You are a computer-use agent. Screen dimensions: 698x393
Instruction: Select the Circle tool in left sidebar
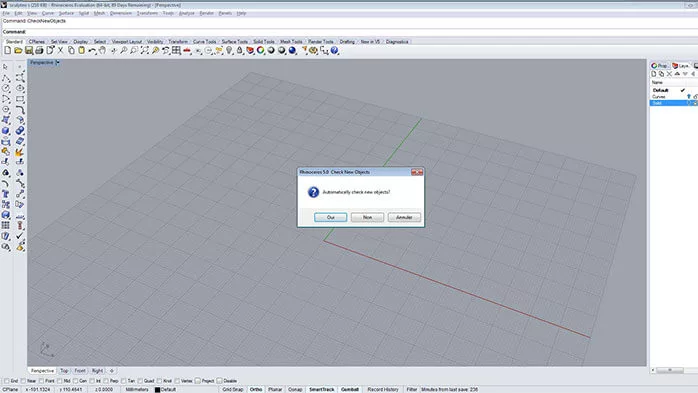[x=6, y=88]
